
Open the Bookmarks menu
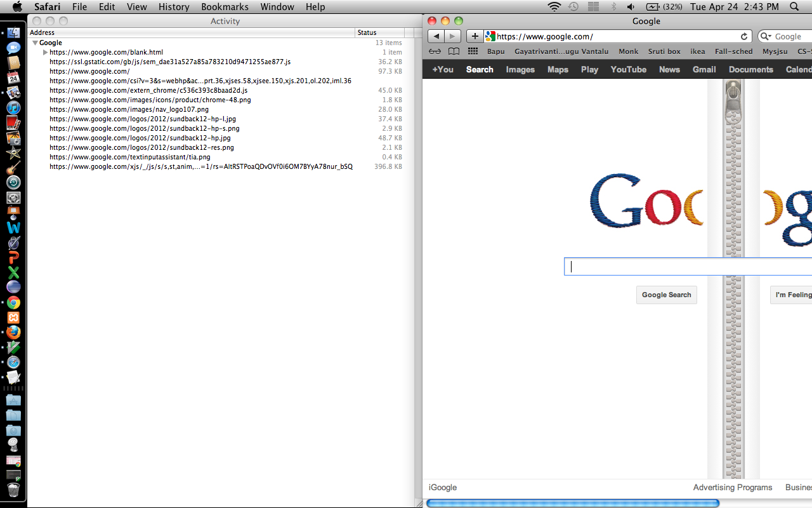[x=225, y=7]
